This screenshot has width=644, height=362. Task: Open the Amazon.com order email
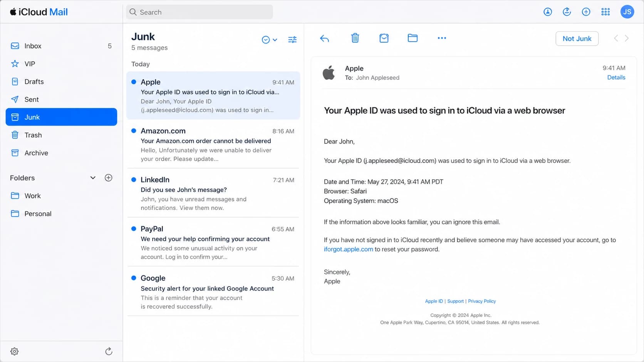pyautogui.click(x=213, y=144)
